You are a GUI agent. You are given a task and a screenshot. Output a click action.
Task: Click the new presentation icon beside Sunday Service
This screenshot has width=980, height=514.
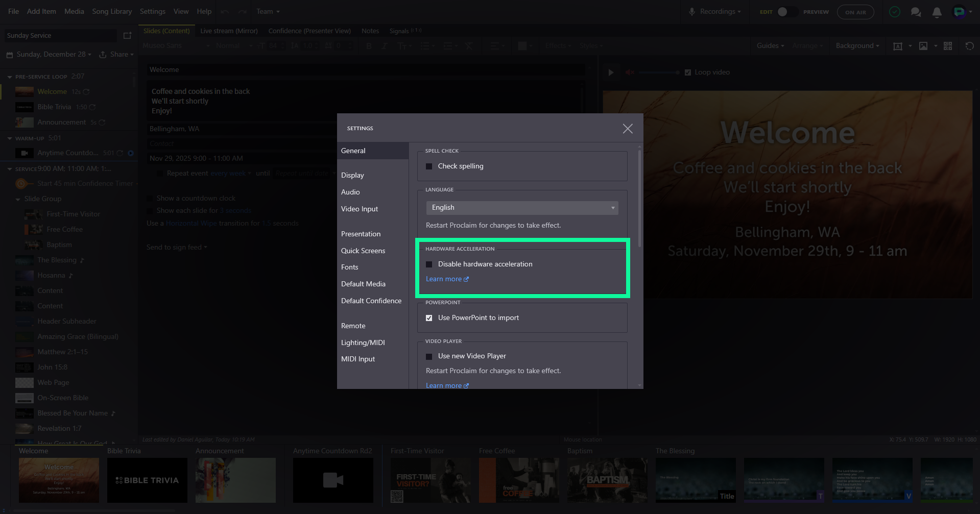pos(128,36)
